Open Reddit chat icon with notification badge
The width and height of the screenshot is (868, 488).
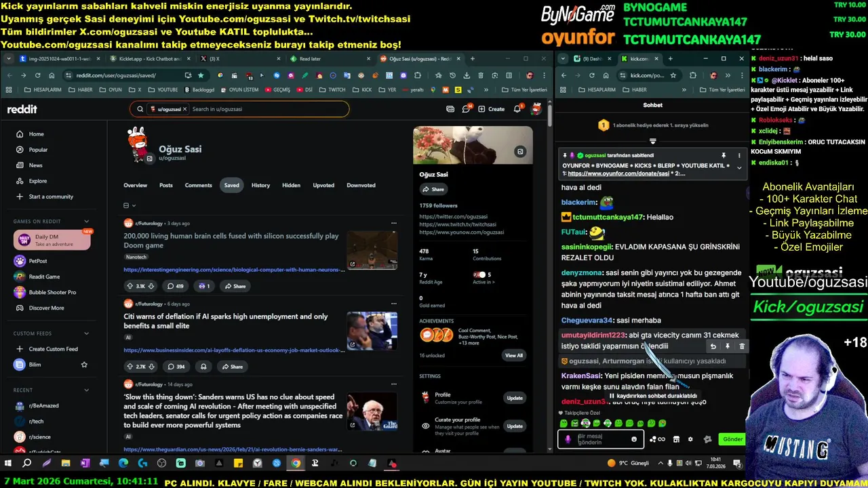point(467,108)
